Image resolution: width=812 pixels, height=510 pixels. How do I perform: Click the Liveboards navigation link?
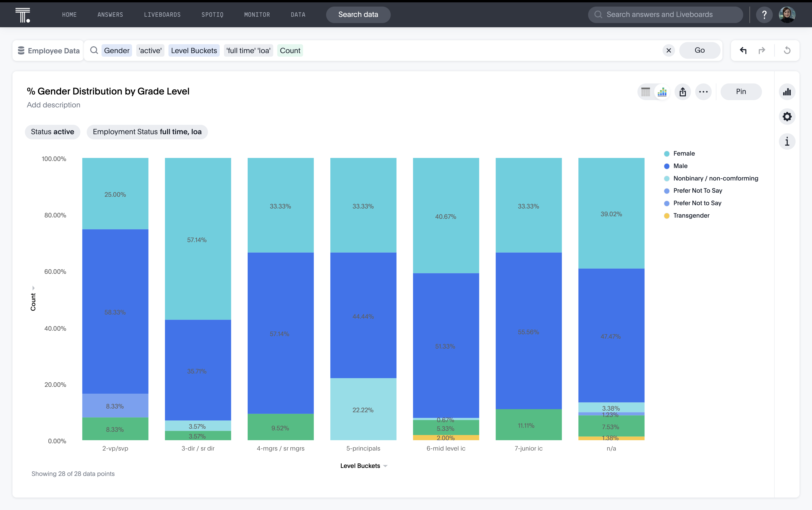[162, 14]
